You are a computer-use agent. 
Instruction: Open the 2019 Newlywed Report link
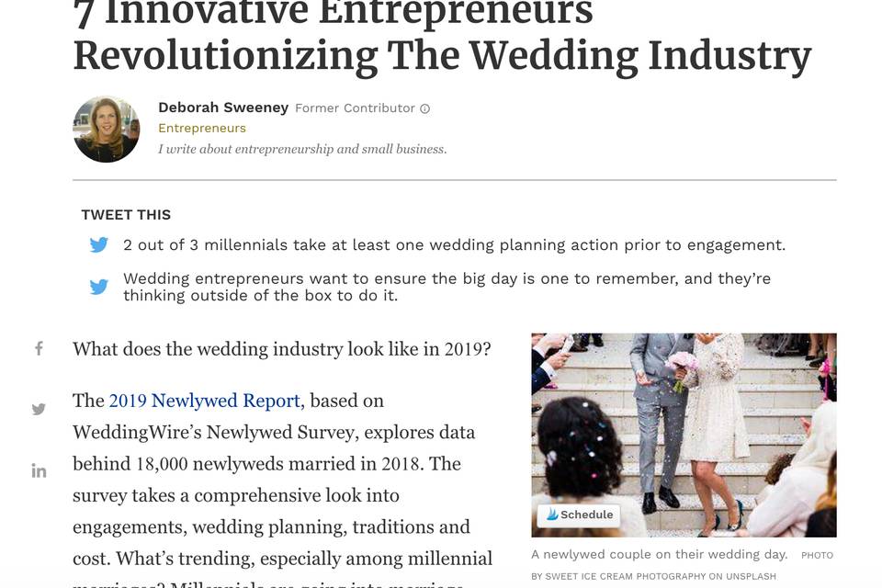point(205,401)
